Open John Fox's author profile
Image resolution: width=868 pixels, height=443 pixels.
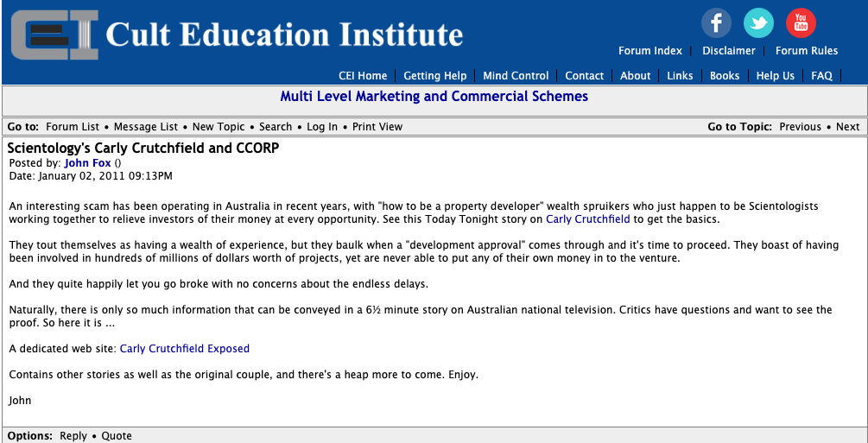pos(87,163)
